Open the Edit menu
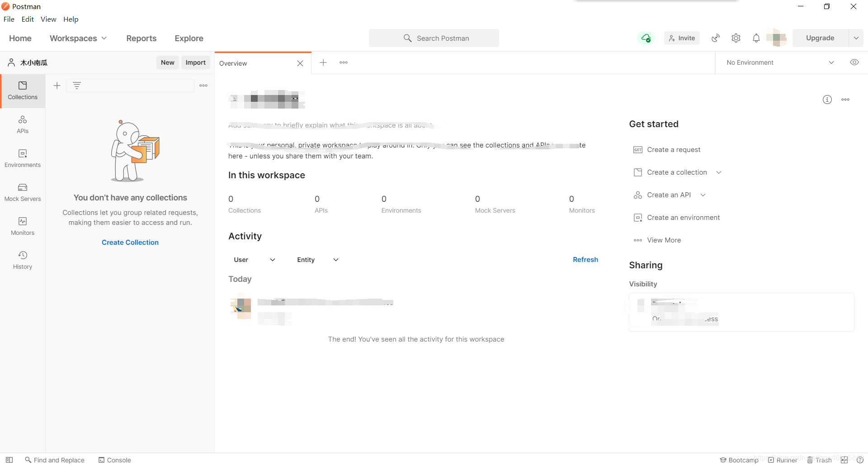The height and width of the screenshot is (466, 868). pos(28,19)
